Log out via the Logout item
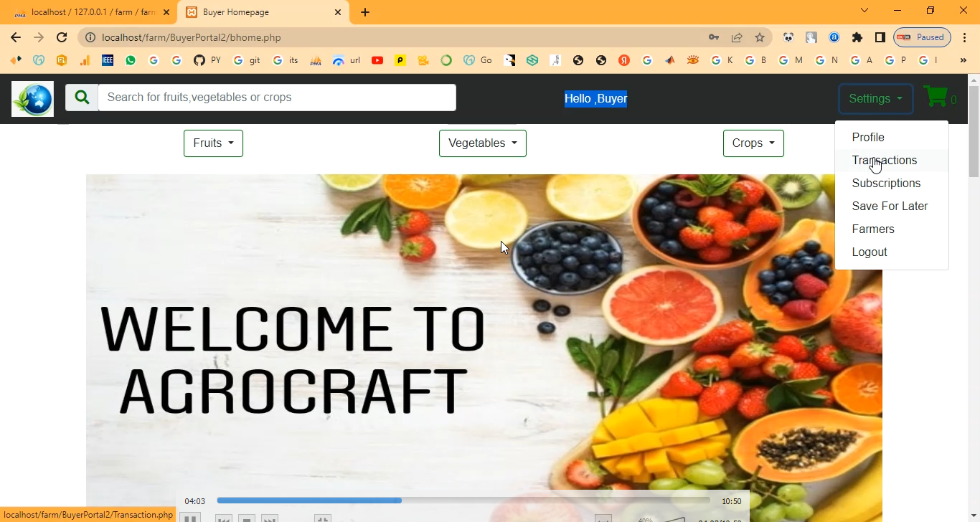980x522 pixels. click(892, 252)
